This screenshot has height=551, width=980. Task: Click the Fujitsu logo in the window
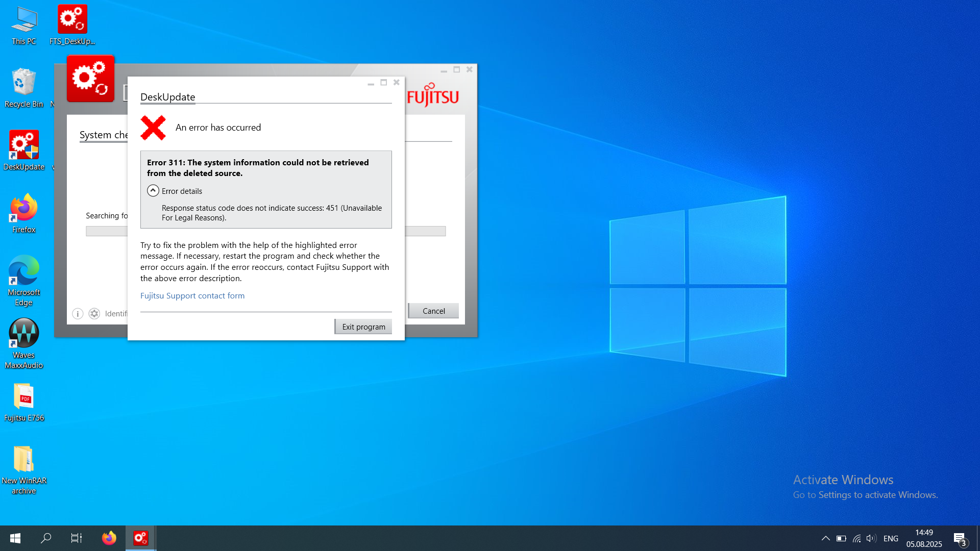pos(433,95)
